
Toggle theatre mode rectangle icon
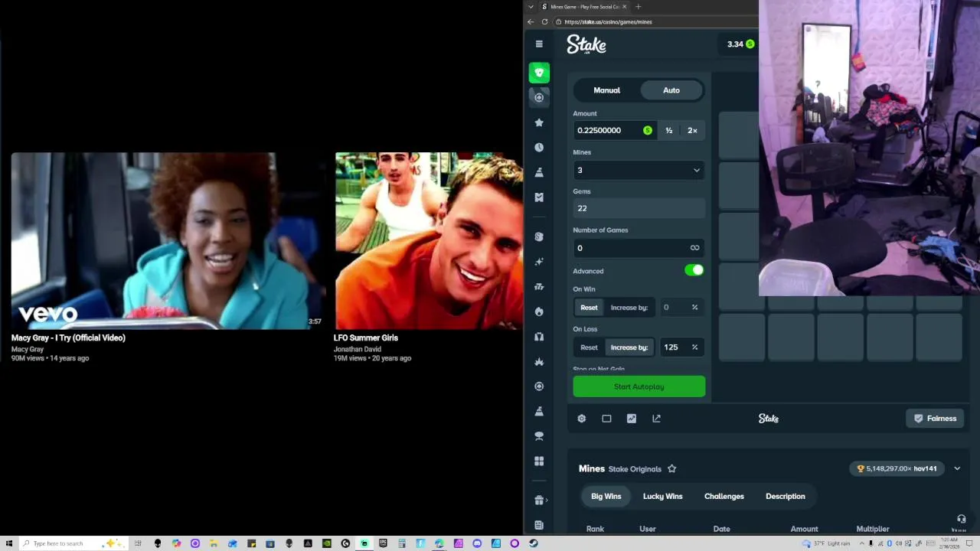tap(606, 419)
